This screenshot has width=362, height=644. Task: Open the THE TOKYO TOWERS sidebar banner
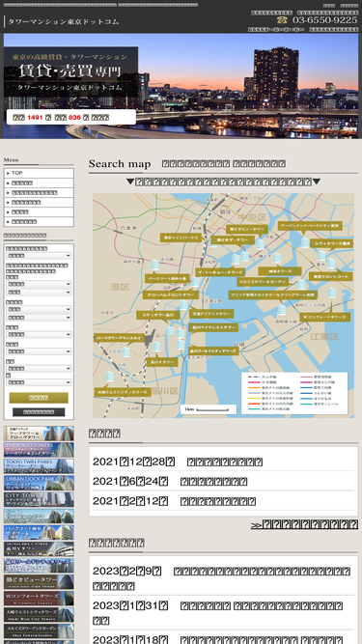39,450
